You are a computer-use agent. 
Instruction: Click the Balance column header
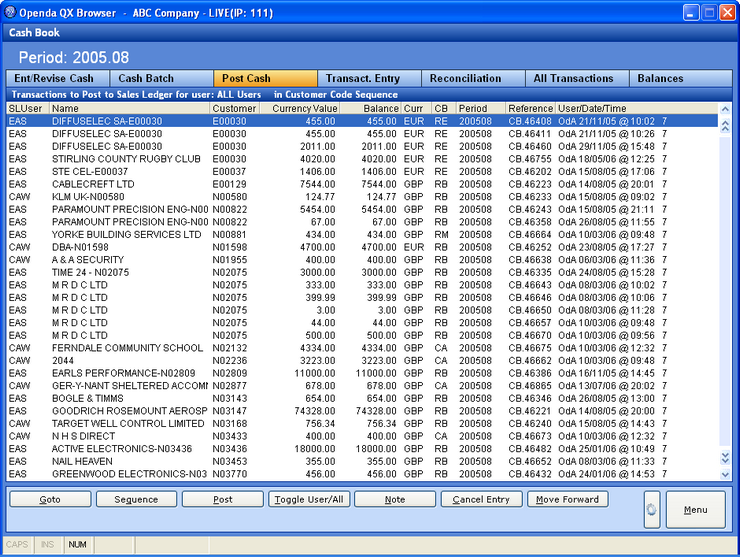coord(370,109)
